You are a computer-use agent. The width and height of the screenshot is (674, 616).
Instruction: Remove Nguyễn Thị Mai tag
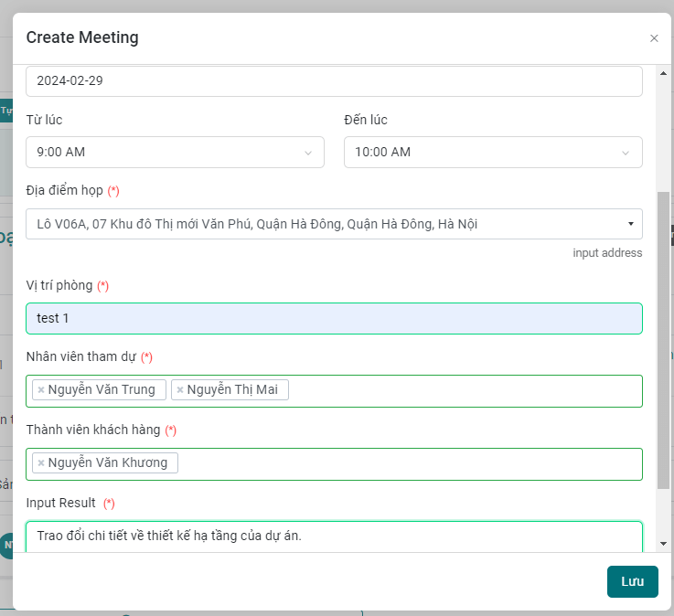[x=180, y=390]
